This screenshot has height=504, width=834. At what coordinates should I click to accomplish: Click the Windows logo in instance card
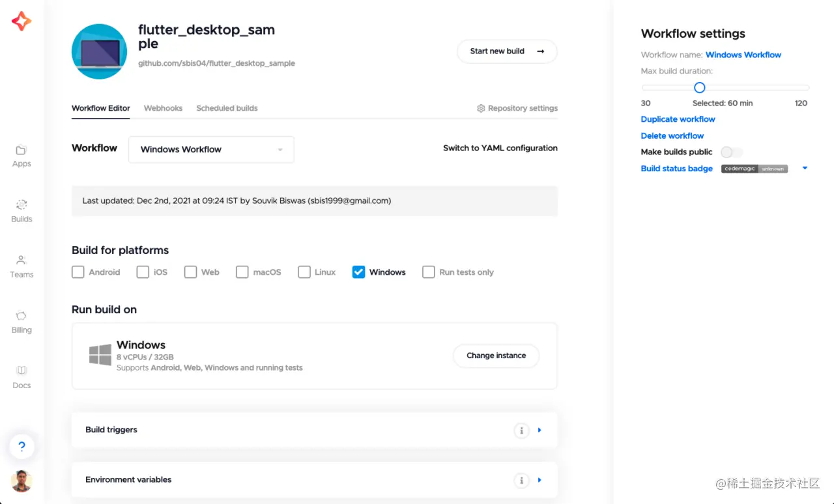click(100, 356)
